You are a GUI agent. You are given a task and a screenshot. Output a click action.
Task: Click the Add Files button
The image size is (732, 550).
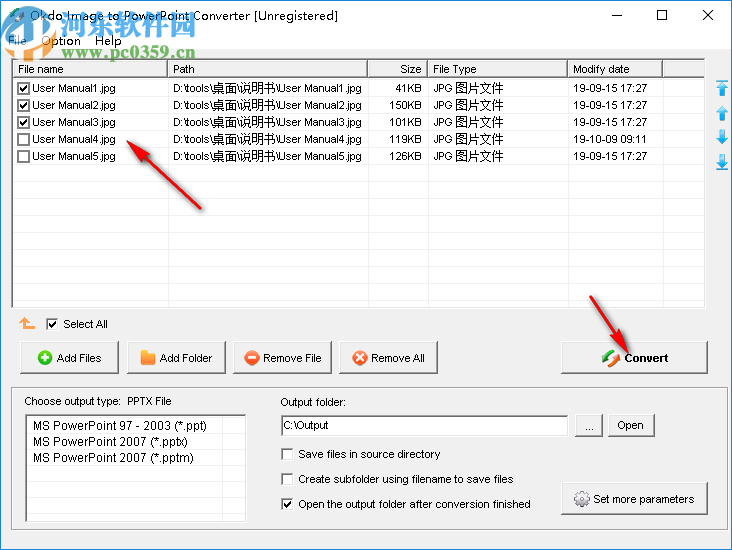pyautogui.click(x=70, y=358)
